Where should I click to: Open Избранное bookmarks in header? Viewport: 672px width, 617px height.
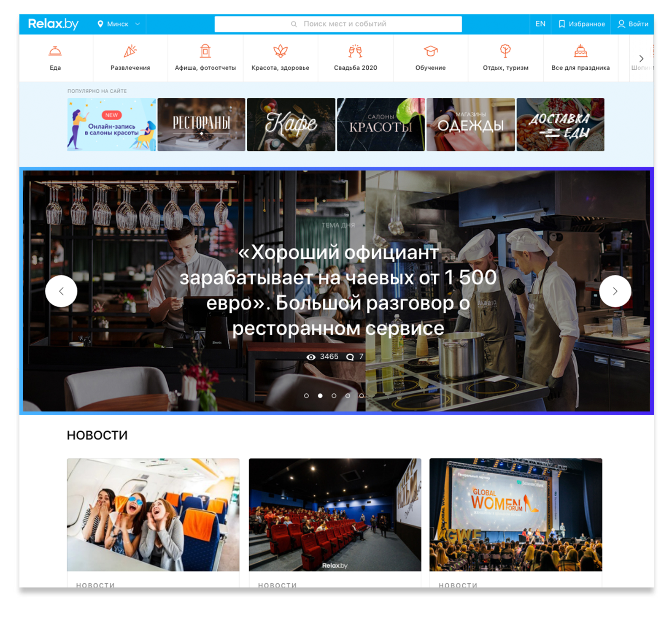pyautogui.click(x=581, y=24)
